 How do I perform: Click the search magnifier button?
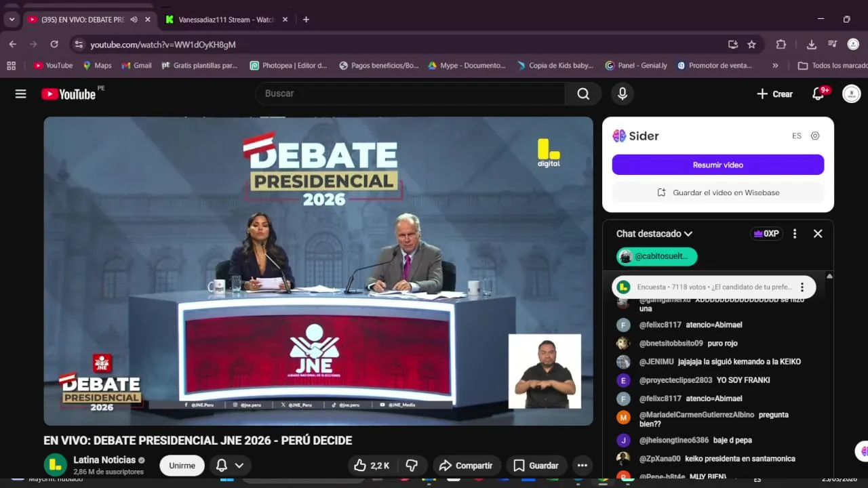583,94
